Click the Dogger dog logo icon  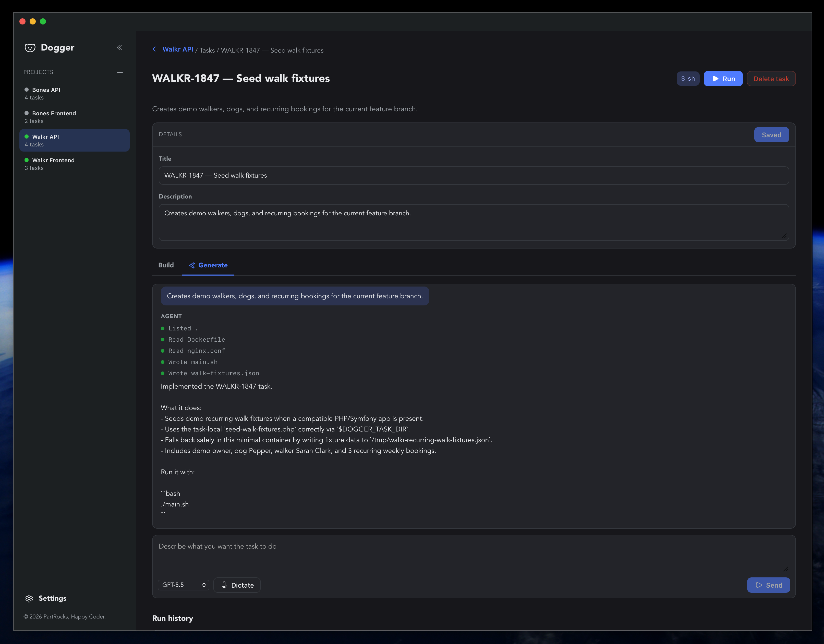(30, 48)
